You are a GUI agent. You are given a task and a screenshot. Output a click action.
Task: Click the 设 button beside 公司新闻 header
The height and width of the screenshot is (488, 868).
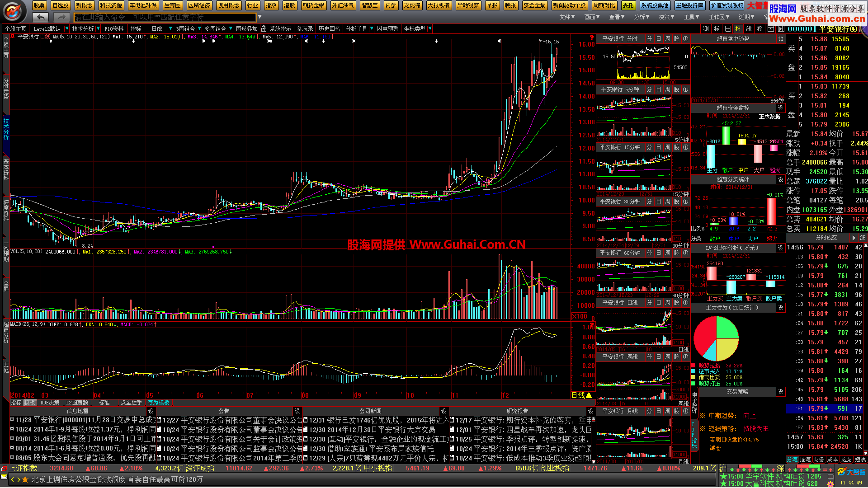tap(444, 411)
